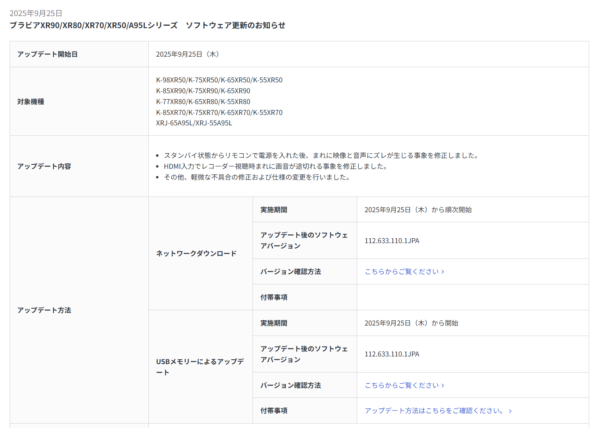Select network download software version label
This screenshot has width=600, height=428.
(x=304, y=241)
